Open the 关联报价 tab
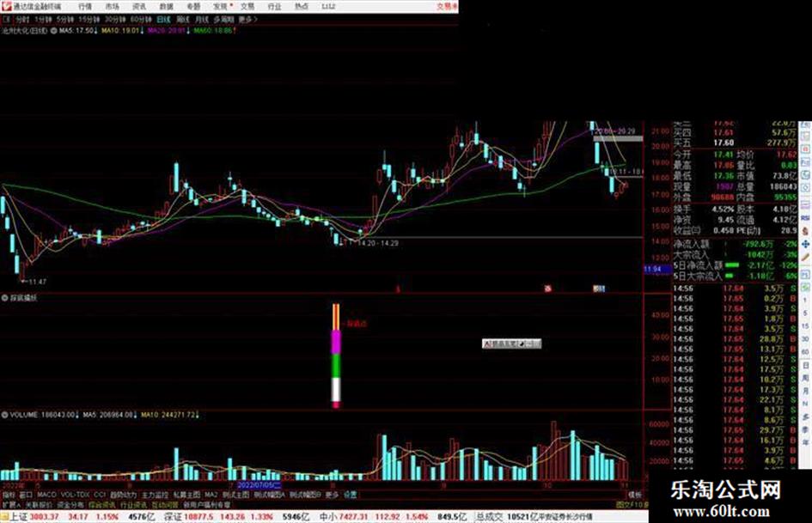The image size is (812, 523). [x=39, y=504]
